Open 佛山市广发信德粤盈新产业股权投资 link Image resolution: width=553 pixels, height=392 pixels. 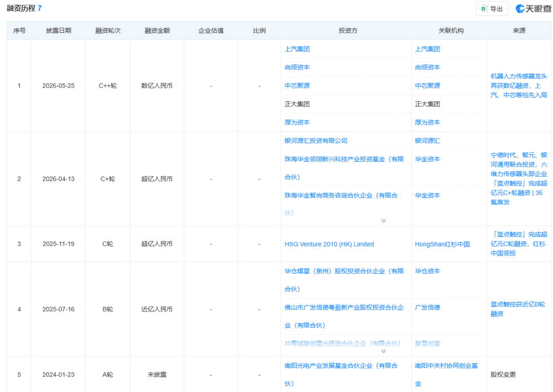pos(344,316)
